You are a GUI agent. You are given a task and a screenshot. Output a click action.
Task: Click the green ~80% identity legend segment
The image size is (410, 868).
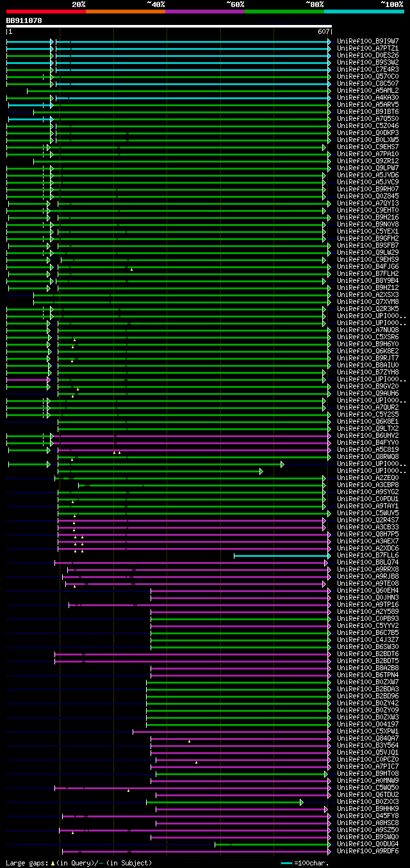point(284,12)
